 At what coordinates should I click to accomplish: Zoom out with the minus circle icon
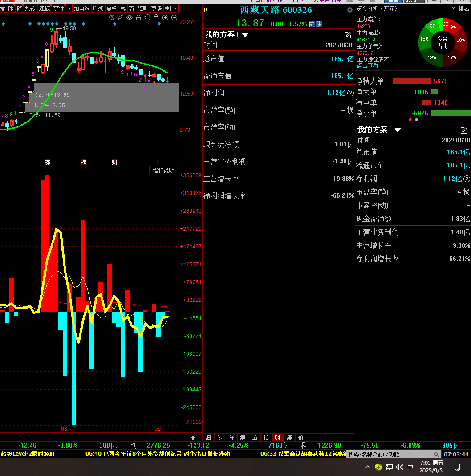click(x=174, y=18)
